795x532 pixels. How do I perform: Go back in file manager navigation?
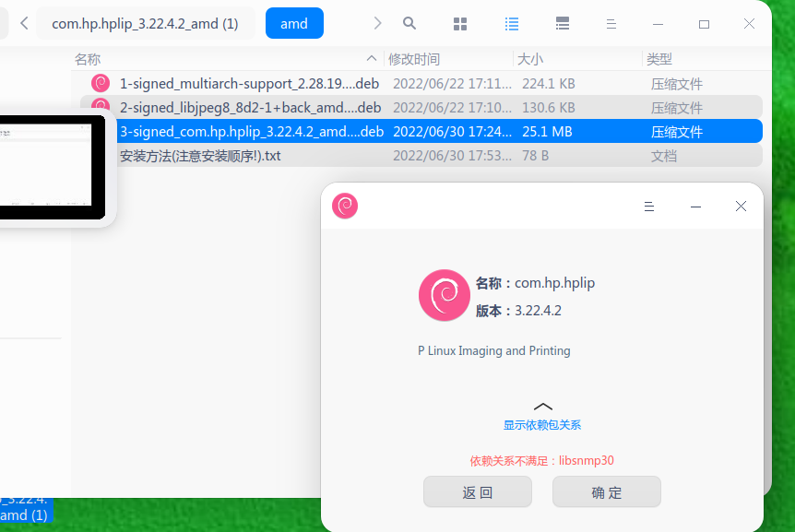click(x=24, y=23)
